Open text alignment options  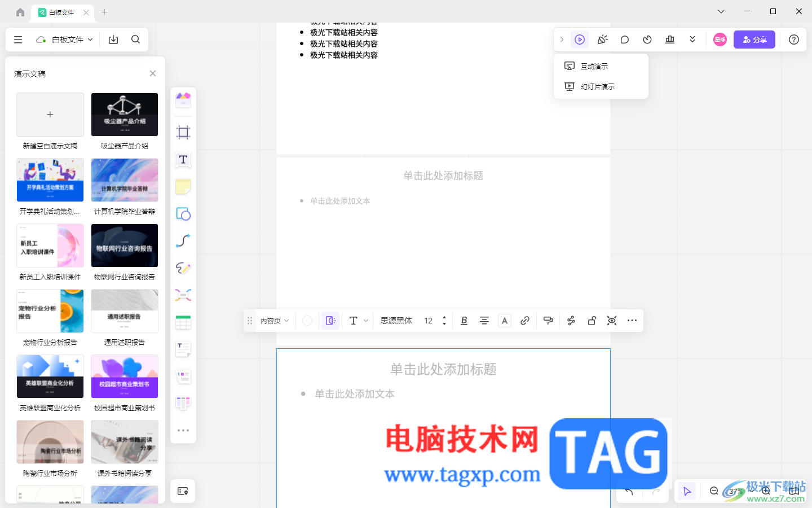[x=484, y=321]
